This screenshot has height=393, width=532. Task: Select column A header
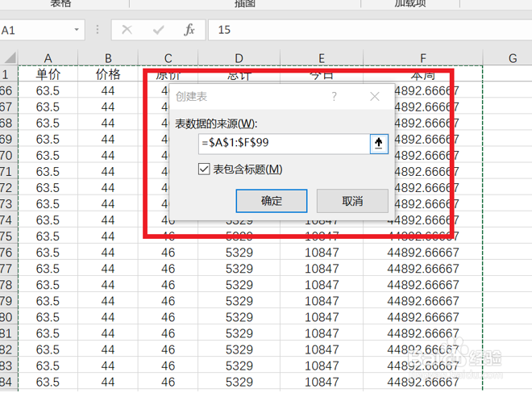click(x=48, y=58)
